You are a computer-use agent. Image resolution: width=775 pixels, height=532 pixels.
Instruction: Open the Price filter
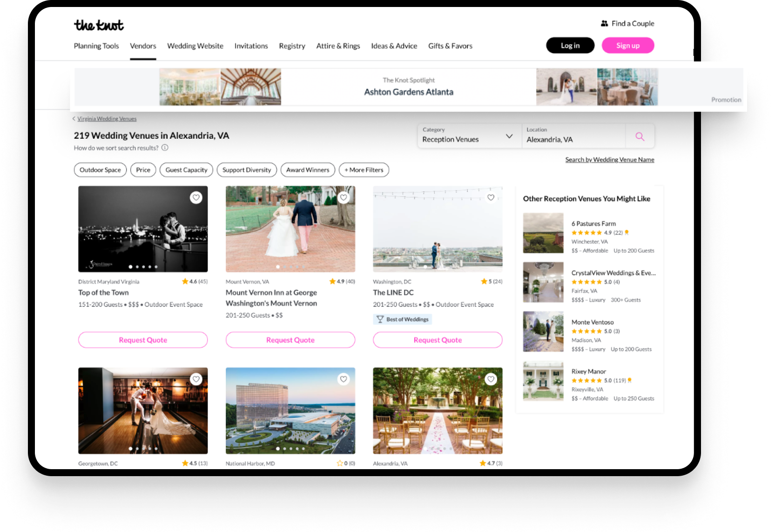[143, 170]
